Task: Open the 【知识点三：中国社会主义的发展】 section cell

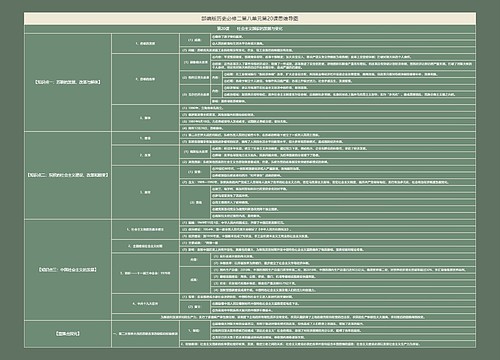Action: 68,269
